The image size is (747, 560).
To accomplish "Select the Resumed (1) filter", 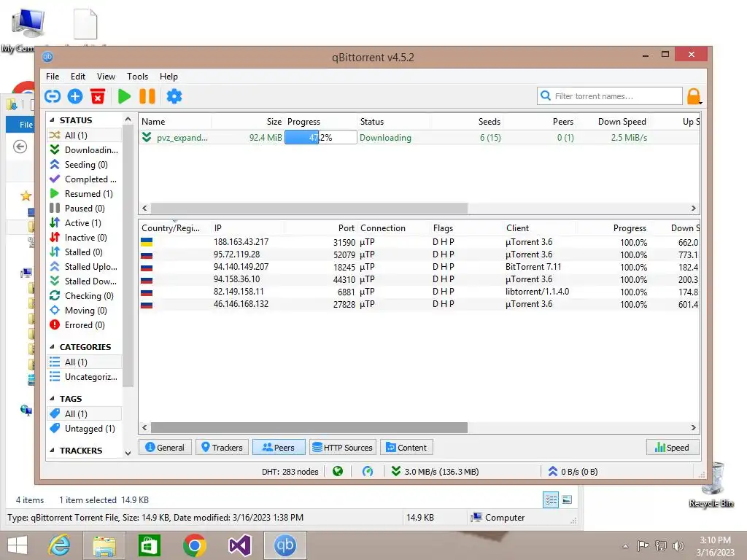I will pos(84,194).
